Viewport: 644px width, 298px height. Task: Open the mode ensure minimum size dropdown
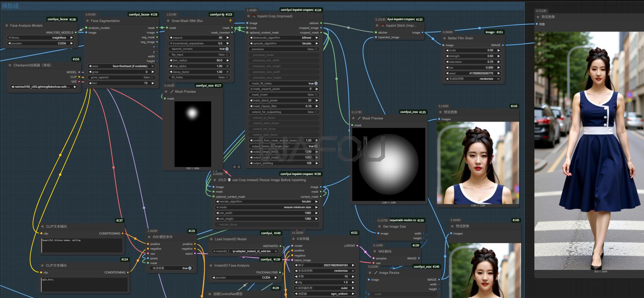coord(267,207)
